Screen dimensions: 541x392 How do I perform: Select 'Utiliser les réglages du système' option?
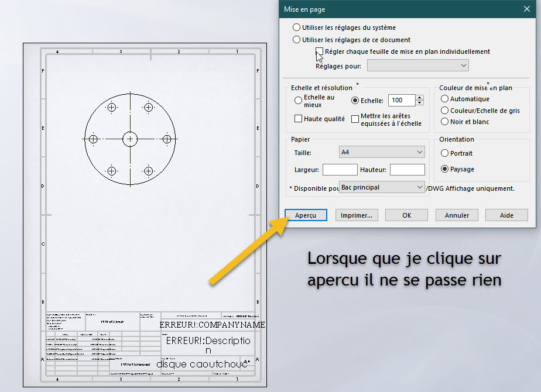coord(297,27)
